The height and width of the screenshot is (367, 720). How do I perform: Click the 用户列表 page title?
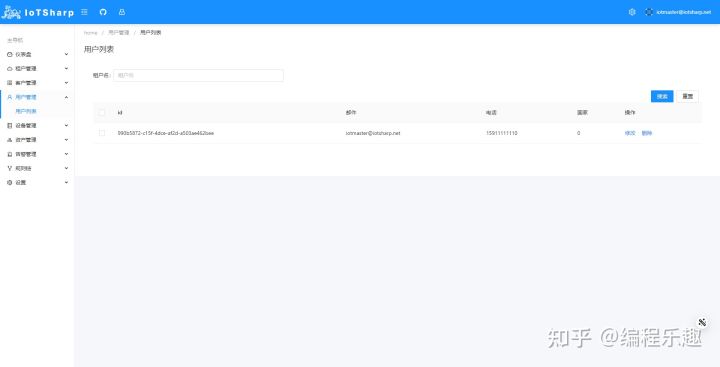tap(99, 49)
